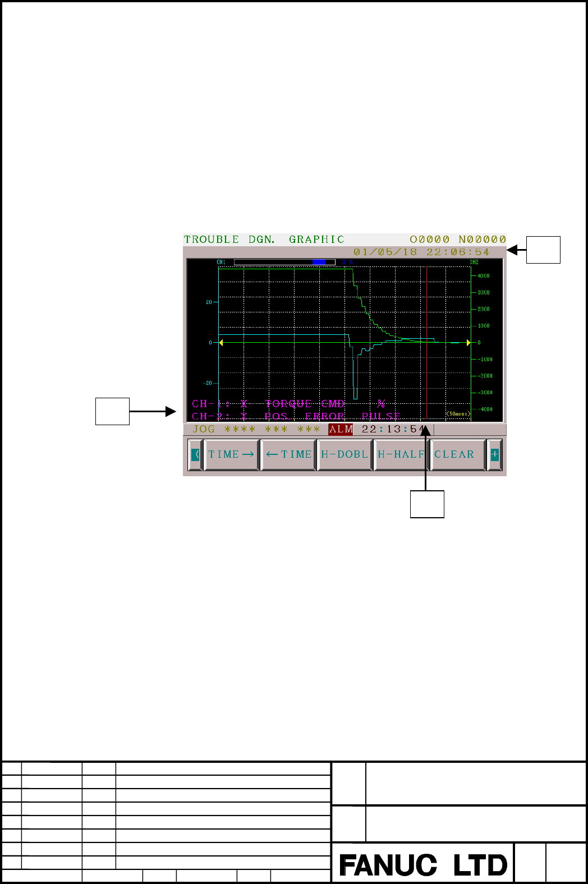Click the 50msec time scale label

click(458, 414)
